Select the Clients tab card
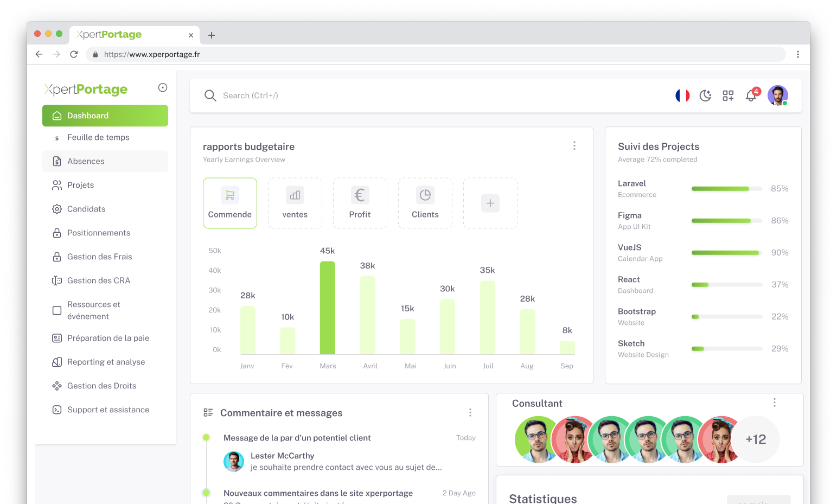The width and height of the screenshot is (837, 504). (x=425, y=203)
